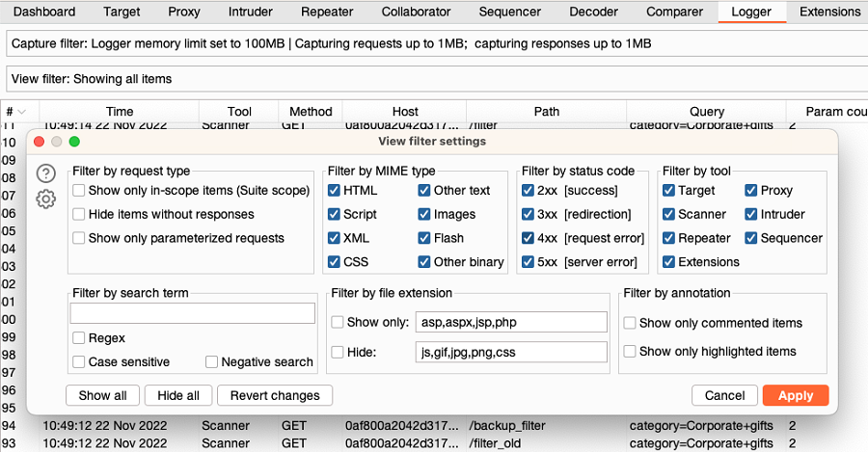The height and width of the screenshot is (452, 868).
Task: Uncheck the Scanner tool filter
Action: click(x=670, y=214)
